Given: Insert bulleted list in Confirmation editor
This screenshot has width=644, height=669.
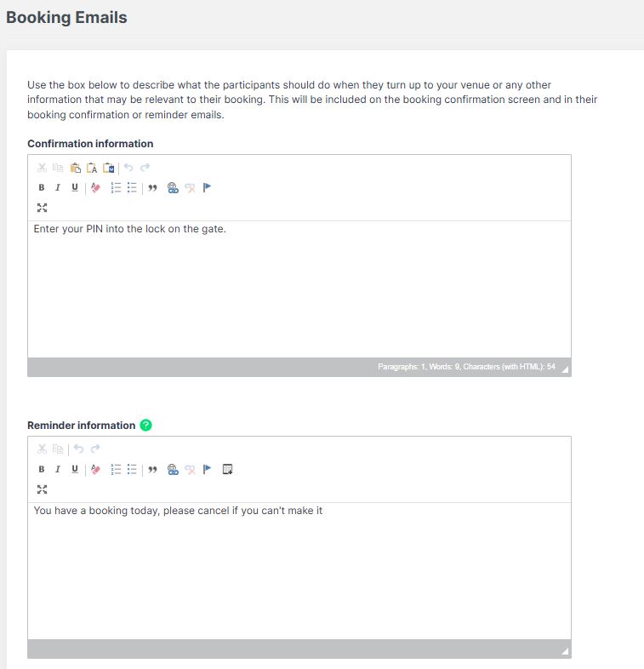Looking at the screenshot, I should click(132, 188).
